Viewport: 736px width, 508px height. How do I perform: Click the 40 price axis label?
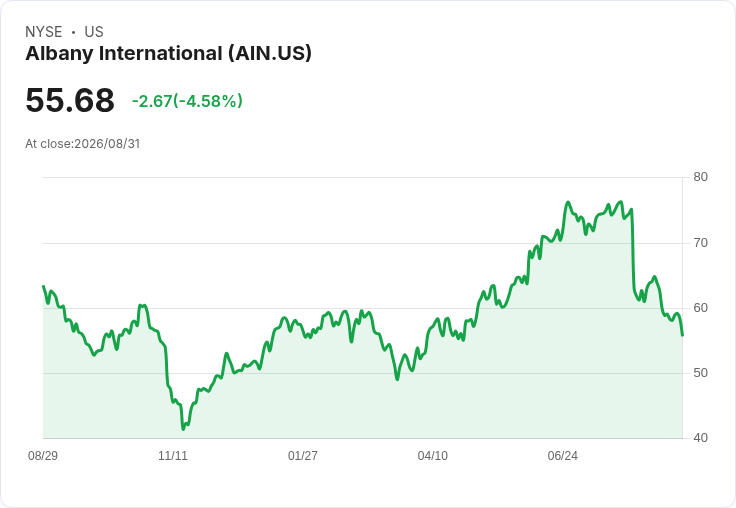700,438
